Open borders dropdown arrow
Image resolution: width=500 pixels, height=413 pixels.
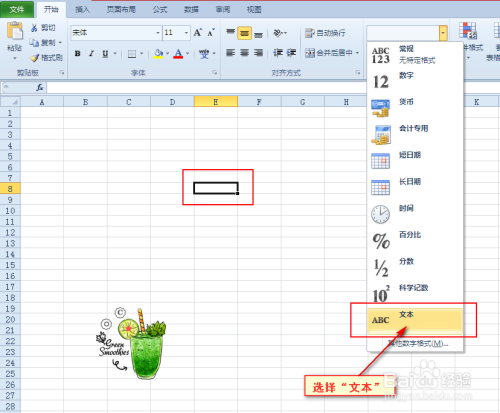click(141, 53)
